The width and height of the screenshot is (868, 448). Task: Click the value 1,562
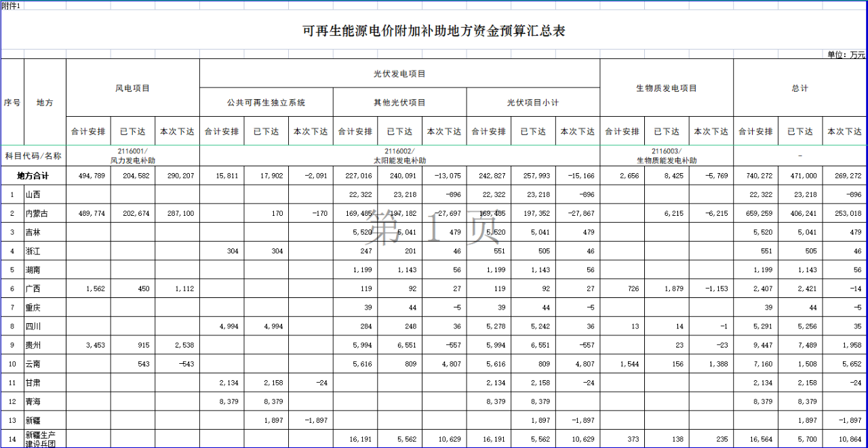tap(96, 289)
